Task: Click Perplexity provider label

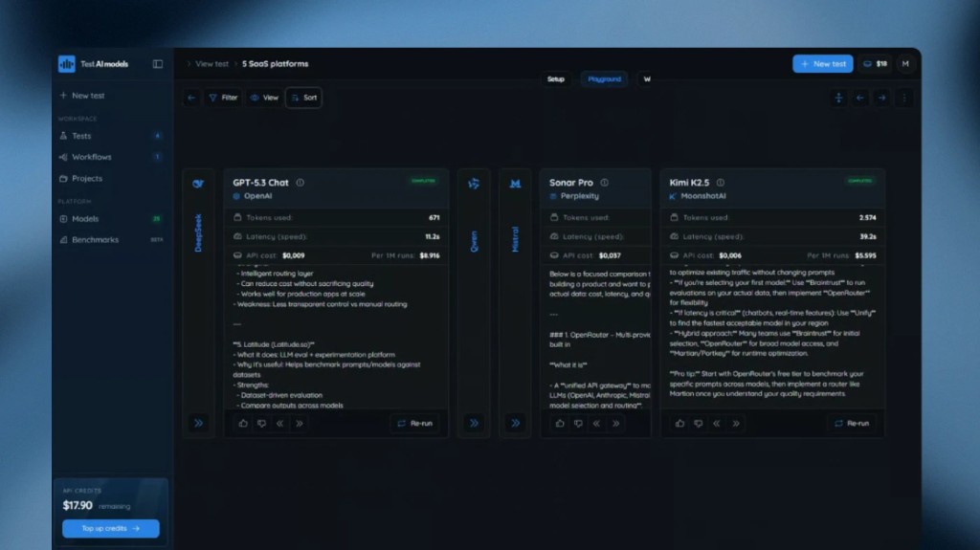Action: 574,196
